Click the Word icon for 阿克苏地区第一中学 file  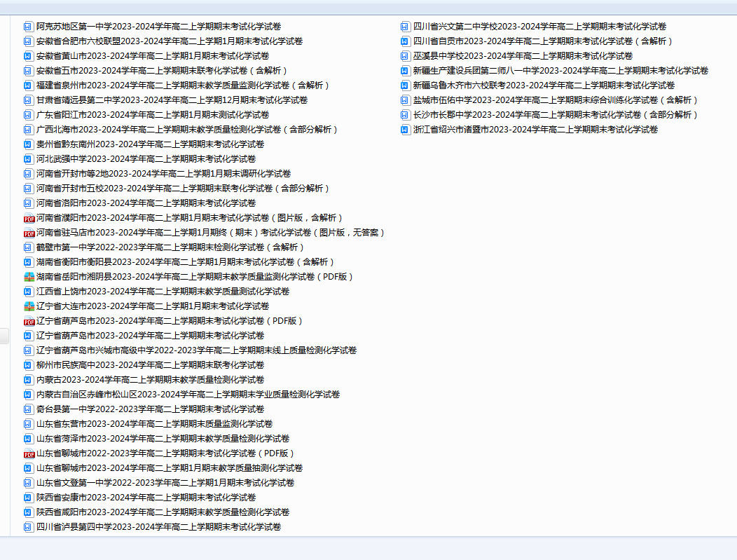tap(28, 27)
